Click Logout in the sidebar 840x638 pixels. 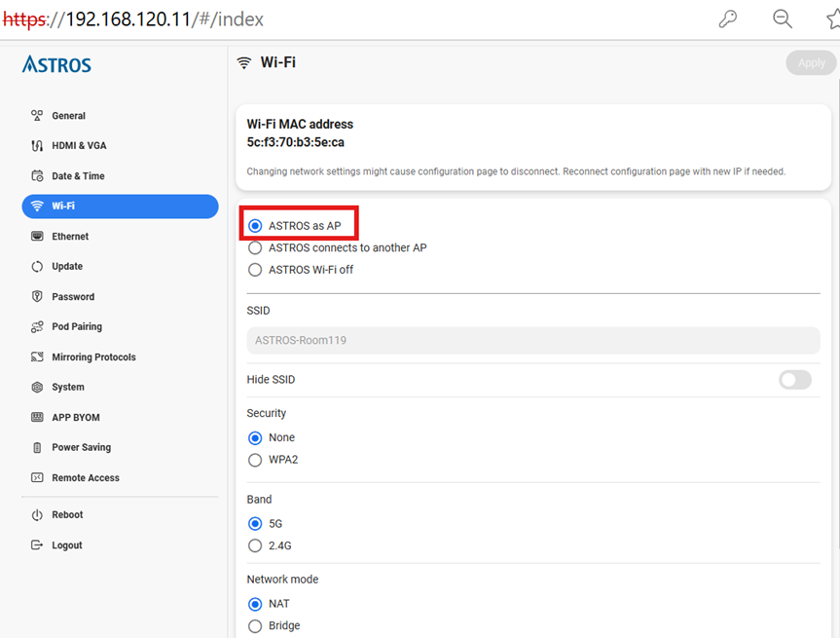(x=67, y=545)
